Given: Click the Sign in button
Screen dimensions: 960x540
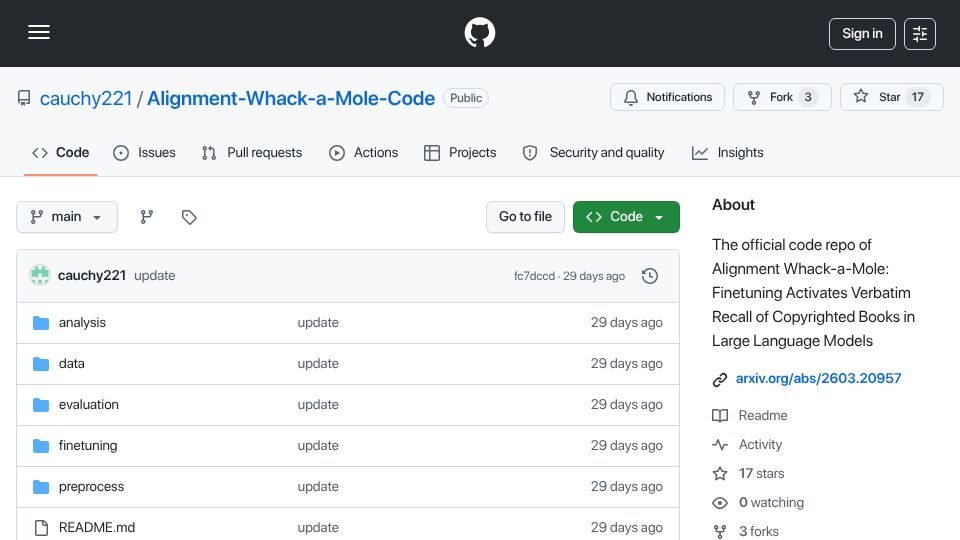Looking at the screenshot, I should (x=862, y=34).
